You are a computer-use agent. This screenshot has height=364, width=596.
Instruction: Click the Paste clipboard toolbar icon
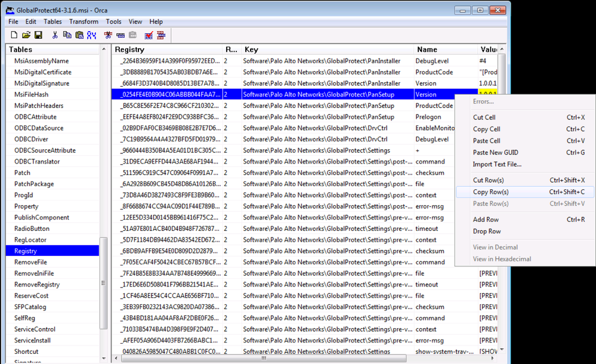pyautogui.click(x=79, y=35)
